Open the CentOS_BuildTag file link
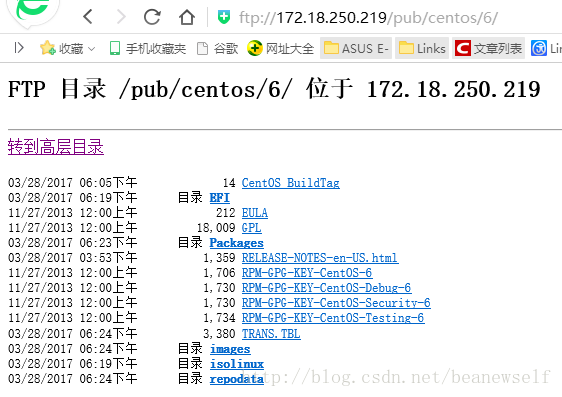The height and width of the screenshot is (397, 562). pos(290,183)
